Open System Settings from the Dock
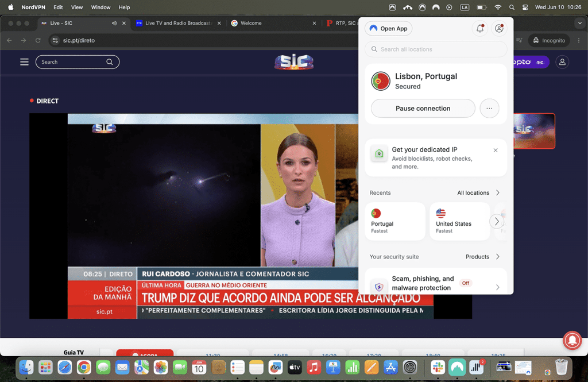 [x=410, y=368]
